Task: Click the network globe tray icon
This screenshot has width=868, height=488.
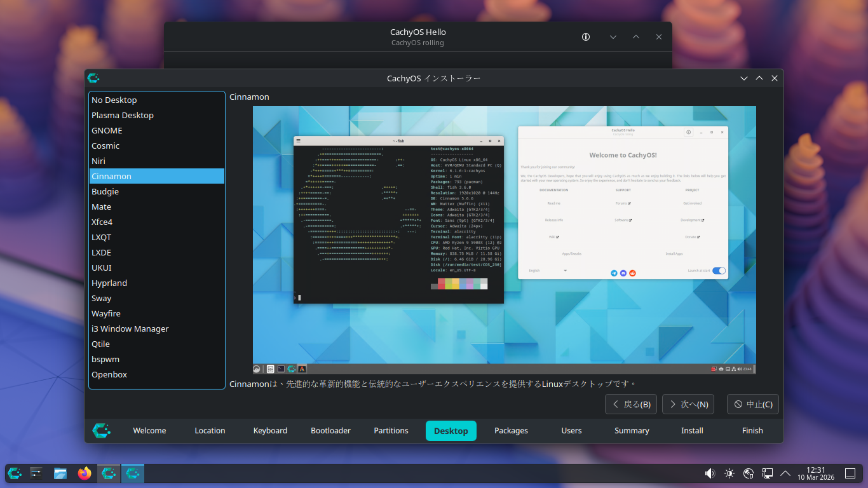Action: pyautogui.click(x=749, y=473)
